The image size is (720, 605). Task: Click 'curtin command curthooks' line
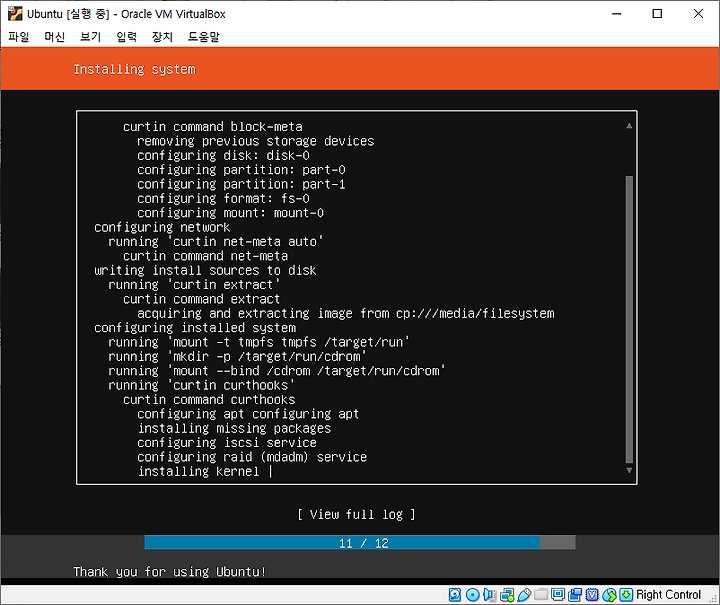(x=209, y=400)
